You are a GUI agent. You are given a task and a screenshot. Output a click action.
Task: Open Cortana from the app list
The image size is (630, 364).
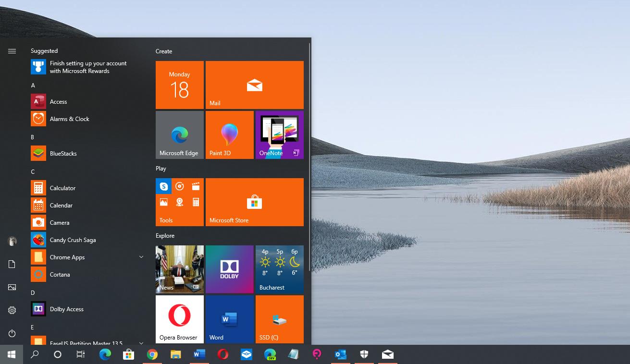coord(86,274)
